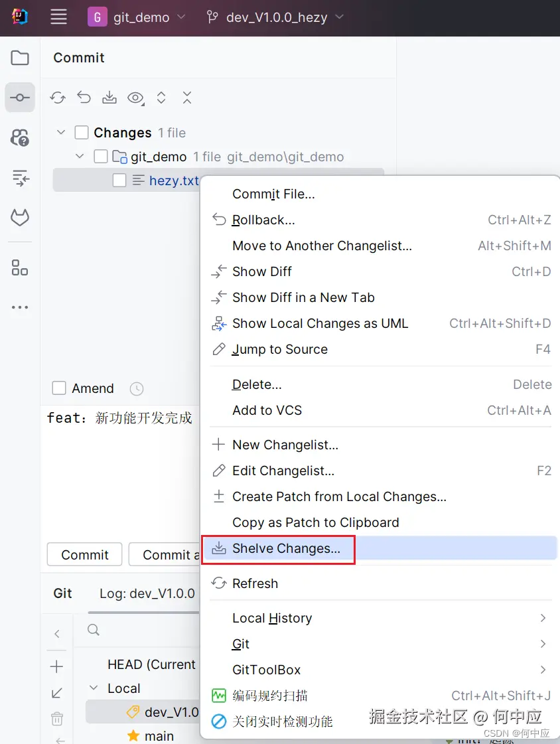Select Rollback... in context menu
The width and height of the screenshot is (560, 744).
(381, 220)
